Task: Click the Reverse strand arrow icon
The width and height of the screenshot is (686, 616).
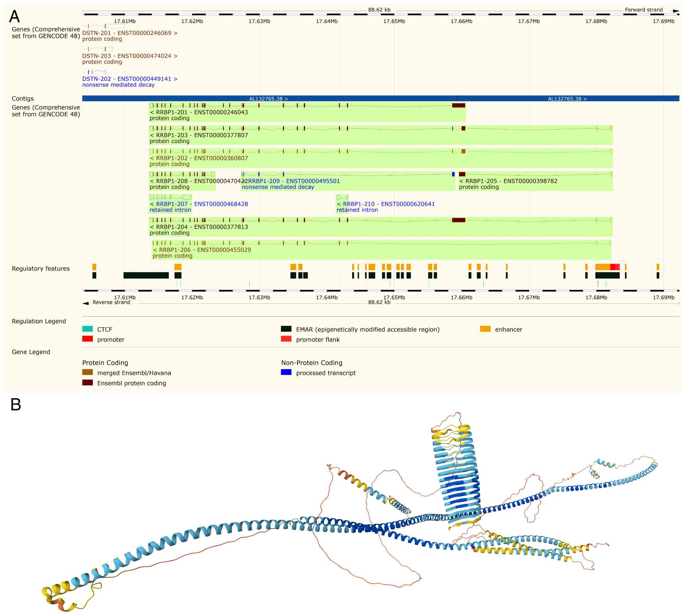Action: [x=86, y=303]
